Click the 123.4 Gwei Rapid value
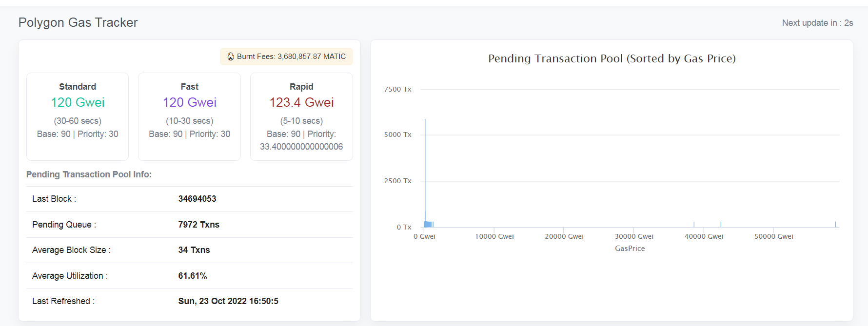Viewport: 868px width, 326px height. (301, 102)
